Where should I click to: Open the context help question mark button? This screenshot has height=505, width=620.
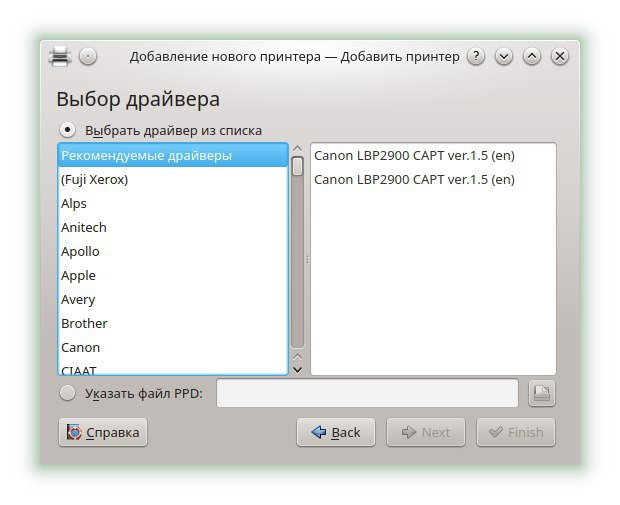coord(476,57)
